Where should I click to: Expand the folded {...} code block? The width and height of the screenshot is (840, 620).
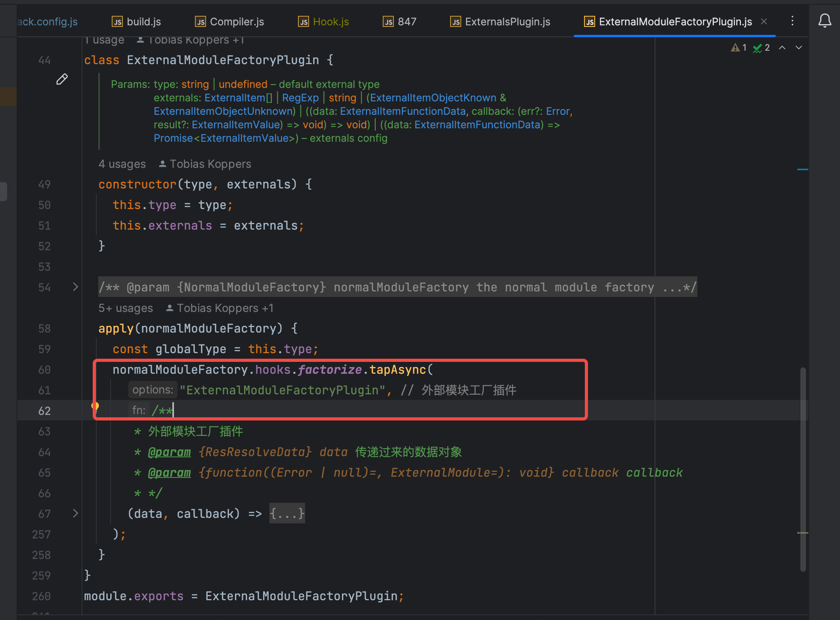287,513
